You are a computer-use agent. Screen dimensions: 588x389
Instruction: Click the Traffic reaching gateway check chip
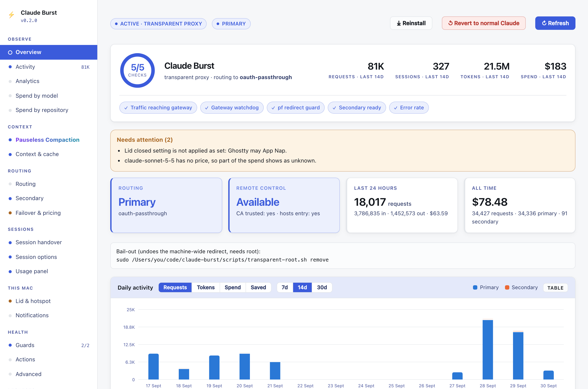158,108
